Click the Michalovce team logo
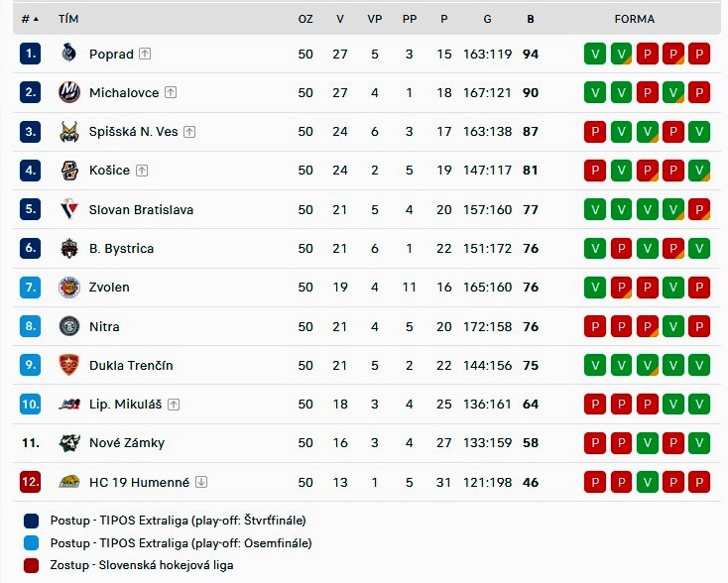This screenshot has width=728, height=583. (x=69, y=92)
